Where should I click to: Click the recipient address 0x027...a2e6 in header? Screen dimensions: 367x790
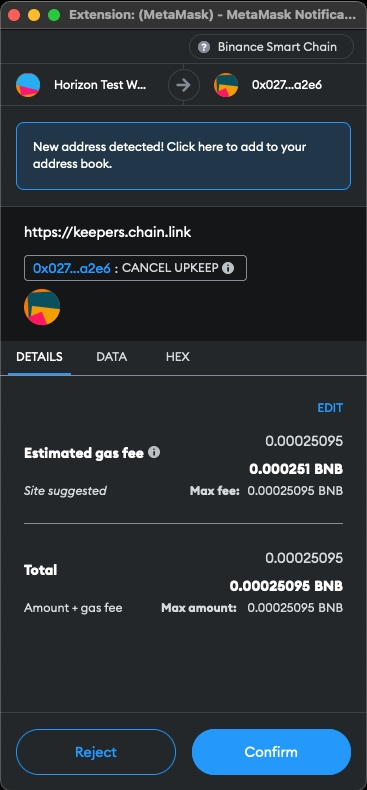pyautogui.click(x=287, y=85)
